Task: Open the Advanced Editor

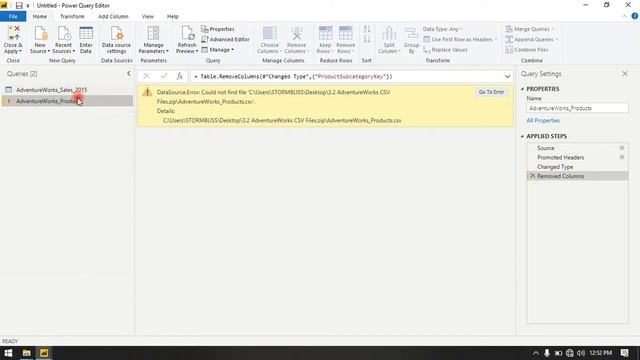Action: pos(225,40)
